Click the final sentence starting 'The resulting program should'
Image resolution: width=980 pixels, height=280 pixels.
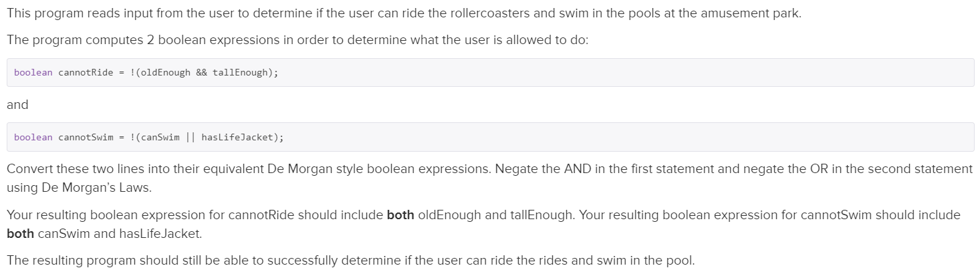350,261
